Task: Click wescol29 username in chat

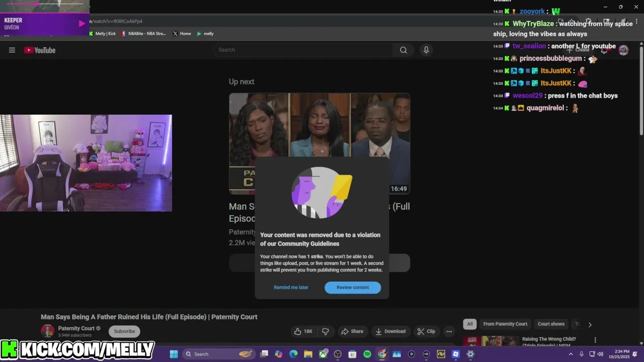Action: pyautogui.click(x=528, y=96)
